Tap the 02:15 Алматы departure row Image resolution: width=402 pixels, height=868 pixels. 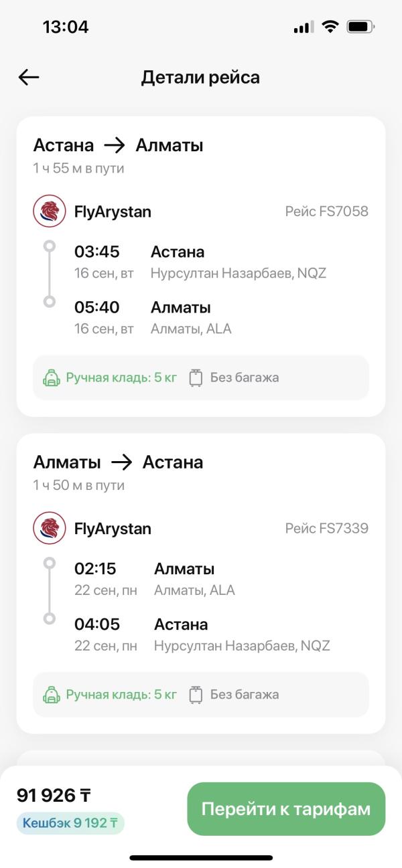click(x=155, y=579)
